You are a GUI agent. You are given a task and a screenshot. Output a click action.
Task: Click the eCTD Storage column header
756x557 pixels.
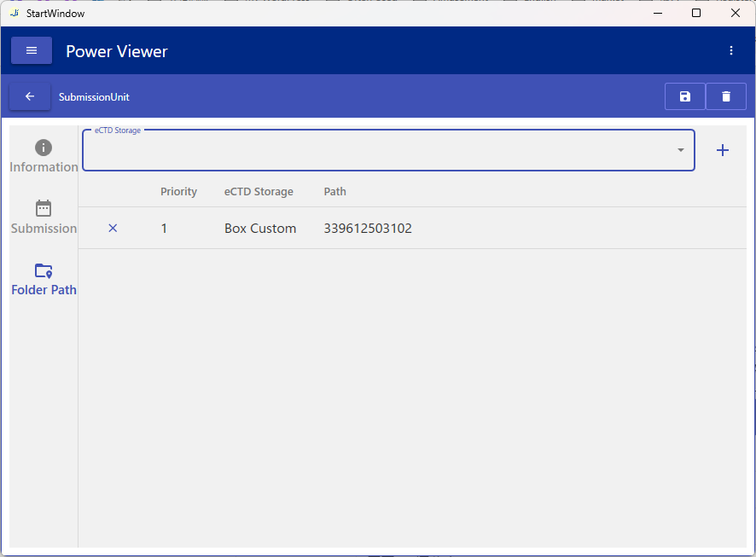pyautogui.click(x=259, y=191)
